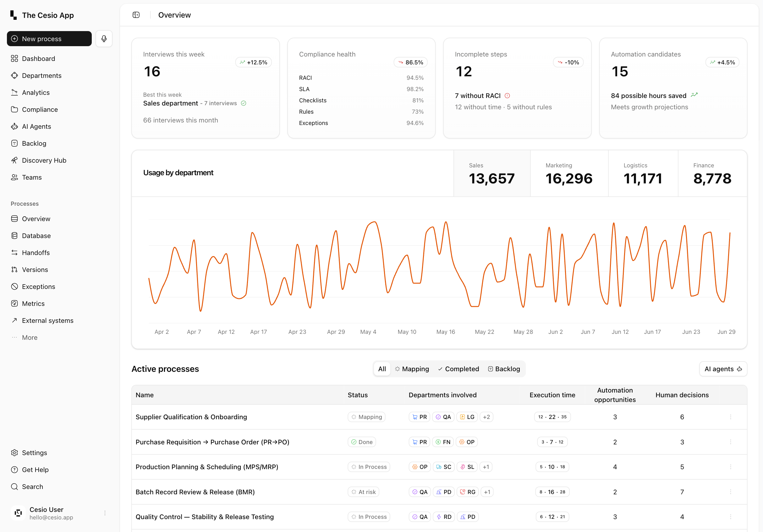This screenshot has width=763, height=532.
Task: Toggle the Backlog filter pill
Action: pyautogui.click(x=504, y=369)
